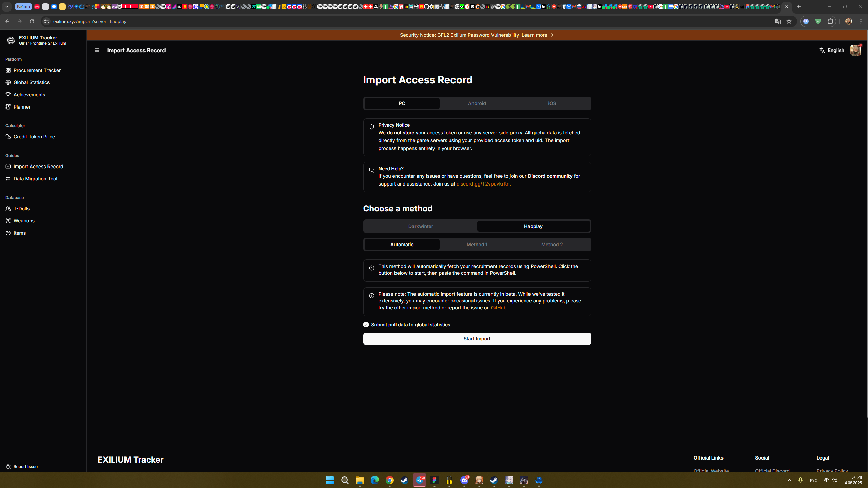Show hidden icons in the system tray

789,480
